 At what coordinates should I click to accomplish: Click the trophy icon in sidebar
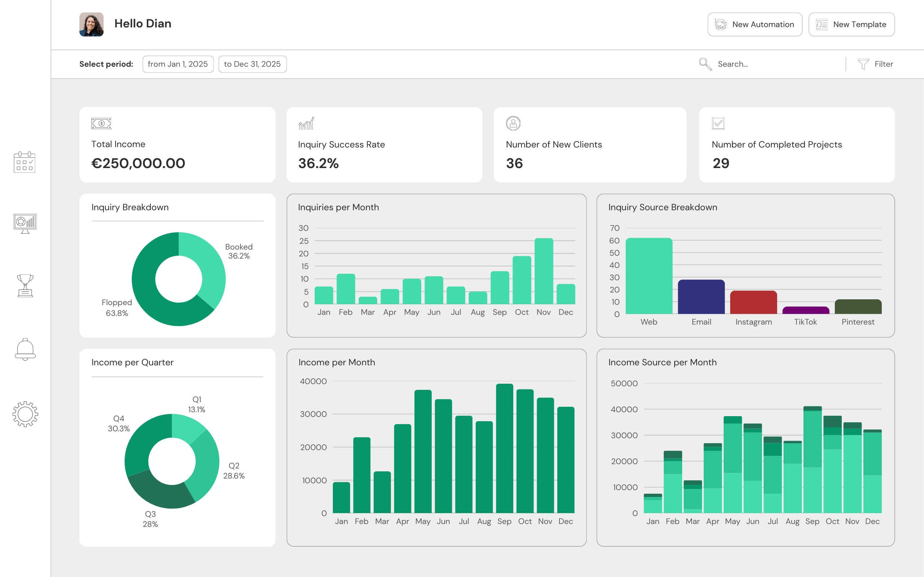coord(25,286)
